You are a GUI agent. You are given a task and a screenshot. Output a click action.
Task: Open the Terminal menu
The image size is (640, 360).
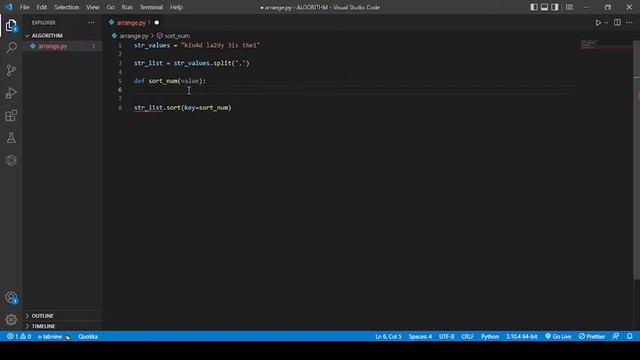151,7
